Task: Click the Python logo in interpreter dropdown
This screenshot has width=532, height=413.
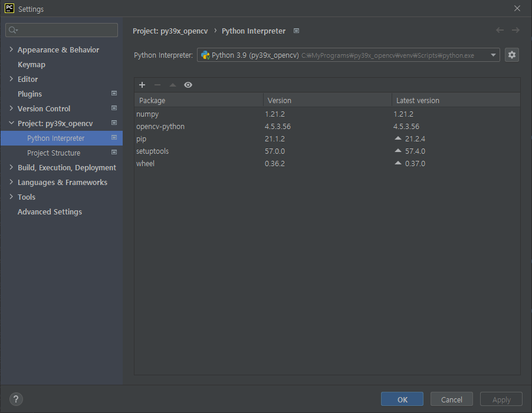Action: 205,55
